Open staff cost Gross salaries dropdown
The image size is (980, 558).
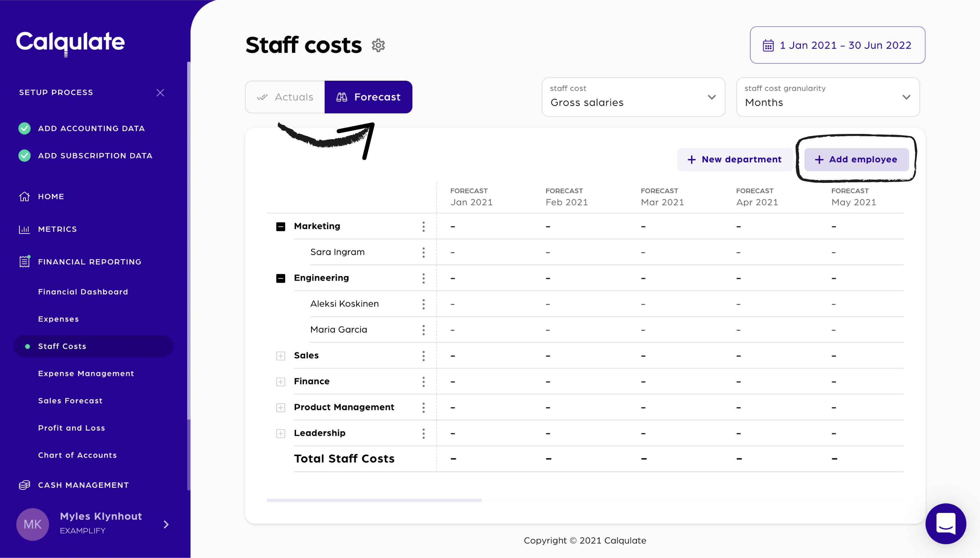(633, 97)
